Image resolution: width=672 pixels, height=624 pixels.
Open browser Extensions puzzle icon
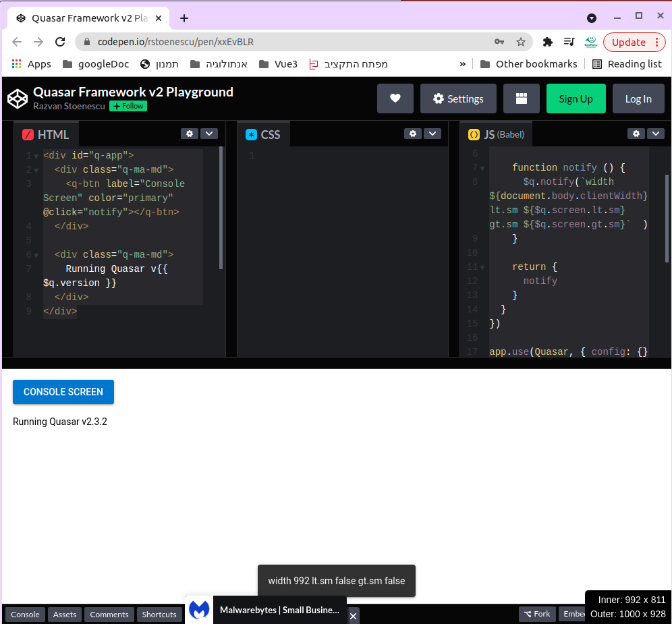548,42
